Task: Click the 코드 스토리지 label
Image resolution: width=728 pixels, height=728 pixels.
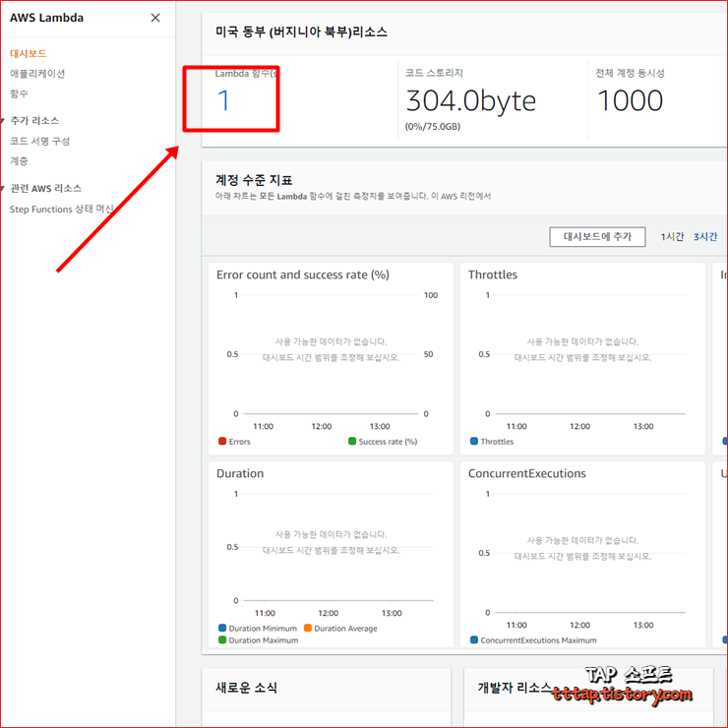Action: pyautogui.click(x=434, y=73)
